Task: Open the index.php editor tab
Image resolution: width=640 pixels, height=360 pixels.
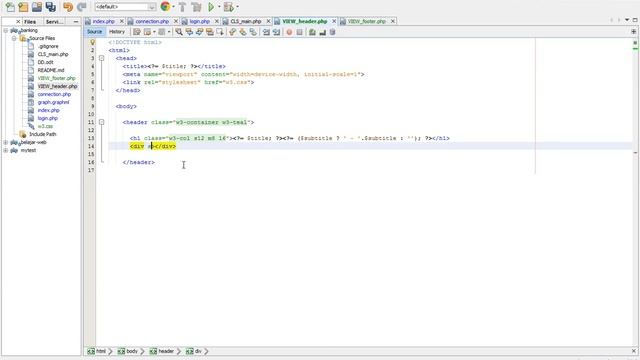Action: pyautogui.click(x=103, y=21)
